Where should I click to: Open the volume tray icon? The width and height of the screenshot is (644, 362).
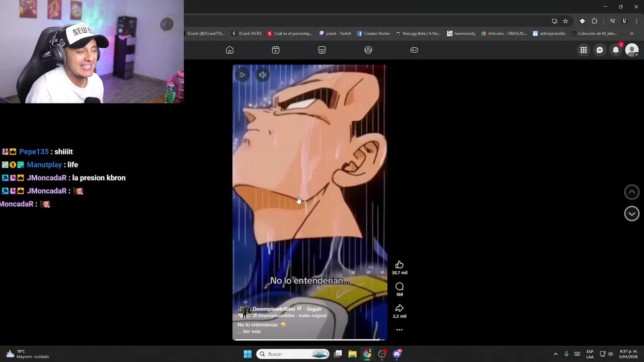tap(610, 354)
